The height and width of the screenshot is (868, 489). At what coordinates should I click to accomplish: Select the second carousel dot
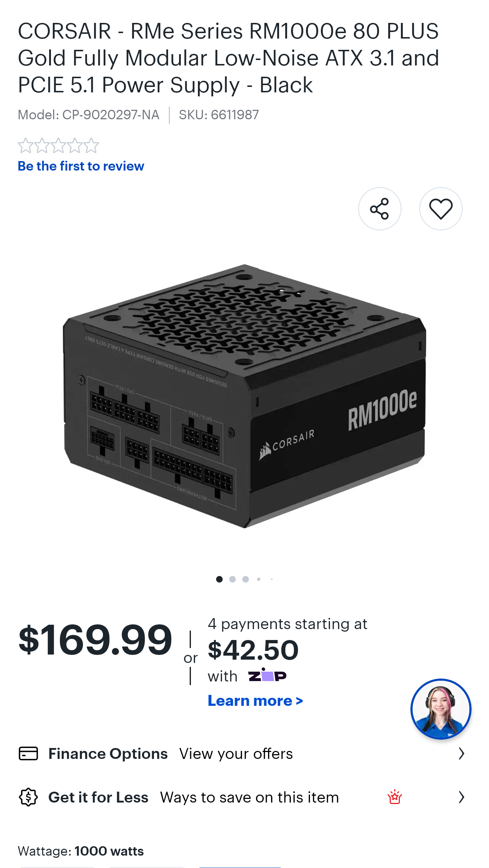232,579
